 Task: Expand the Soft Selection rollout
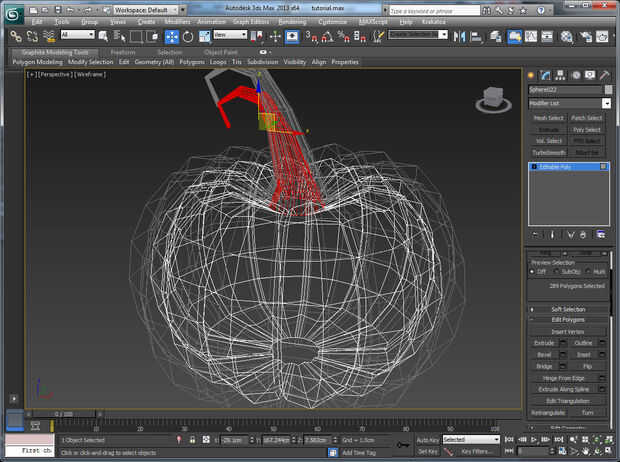click(568, 309)
